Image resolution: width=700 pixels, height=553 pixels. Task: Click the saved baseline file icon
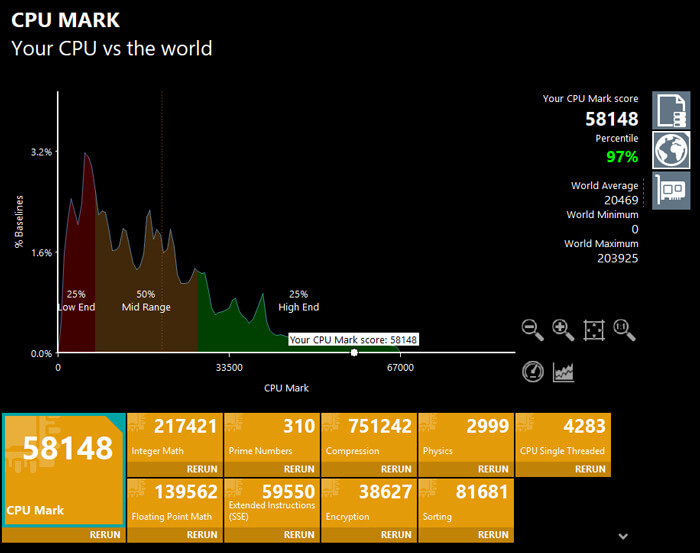coord(671,110)
